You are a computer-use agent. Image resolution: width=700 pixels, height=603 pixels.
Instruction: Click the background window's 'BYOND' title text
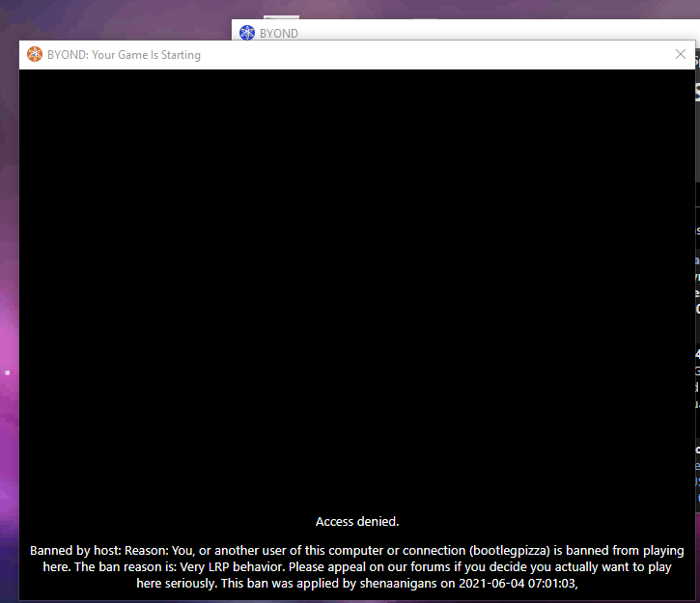click(279, 34)
